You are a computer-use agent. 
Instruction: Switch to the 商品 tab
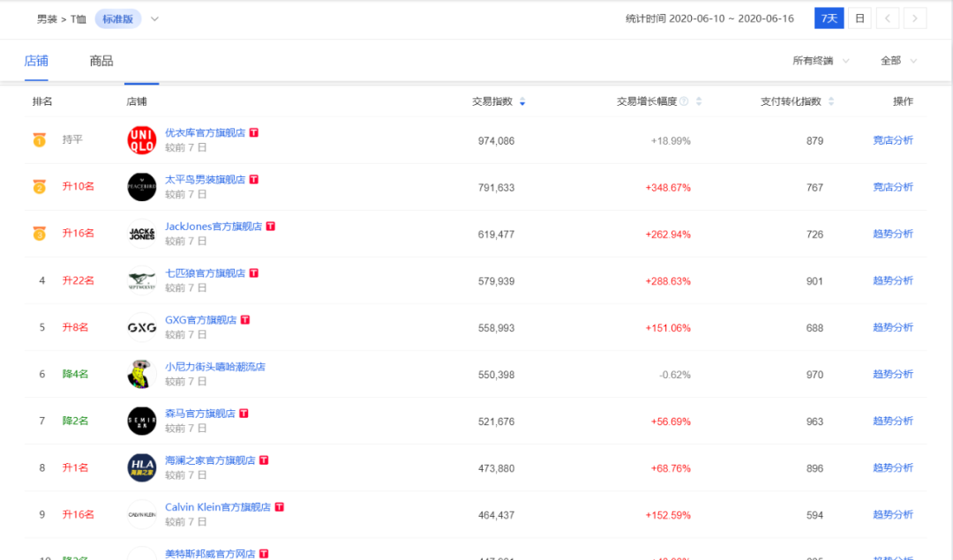(101, 61)
